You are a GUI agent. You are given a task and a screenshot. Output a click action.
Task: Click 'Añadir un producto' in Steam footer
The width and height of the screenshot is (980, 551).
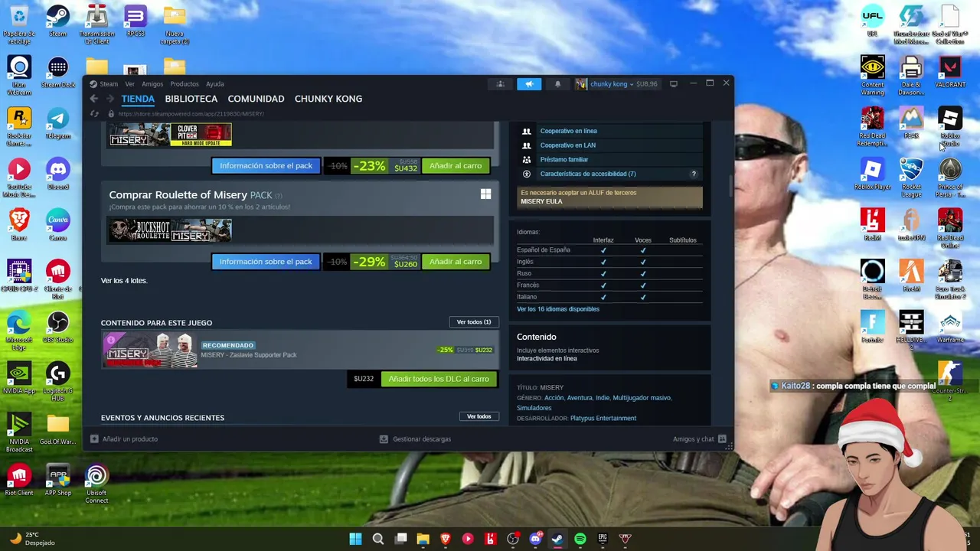click(x=124, y=439)
